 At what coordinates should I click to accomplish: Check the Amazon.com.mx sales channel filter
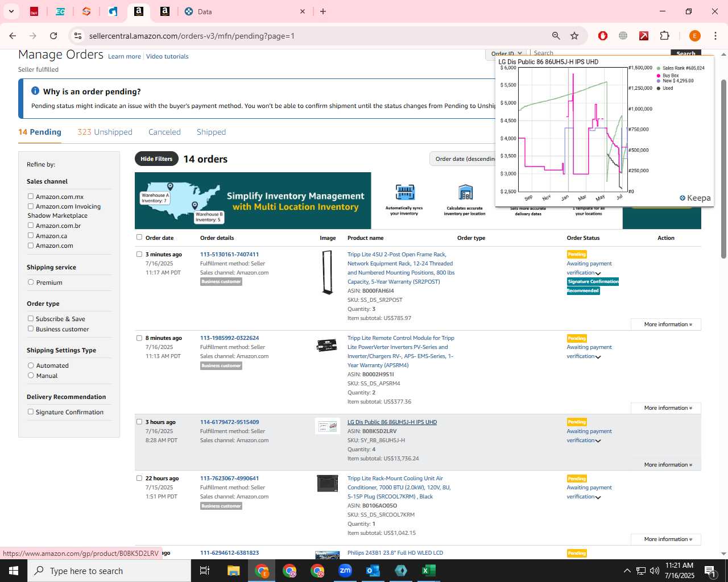pyautogui.click(x=31, y=197)
